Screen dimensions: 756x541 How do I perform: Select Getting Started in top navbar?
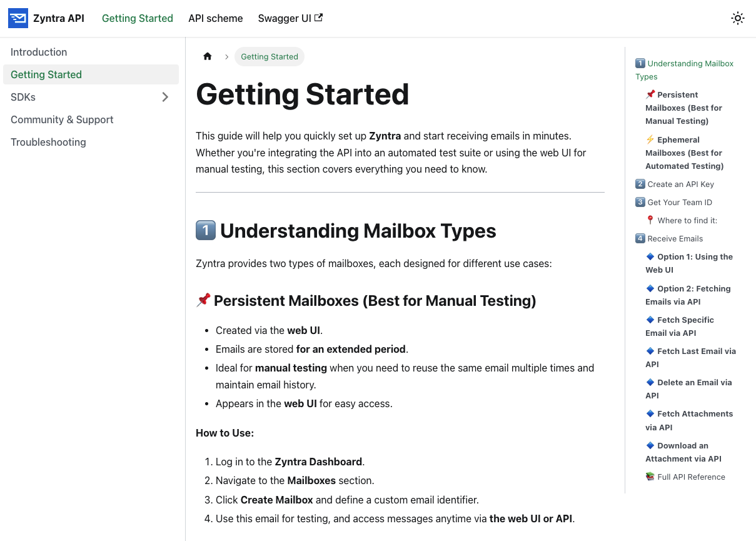(138, 18)
